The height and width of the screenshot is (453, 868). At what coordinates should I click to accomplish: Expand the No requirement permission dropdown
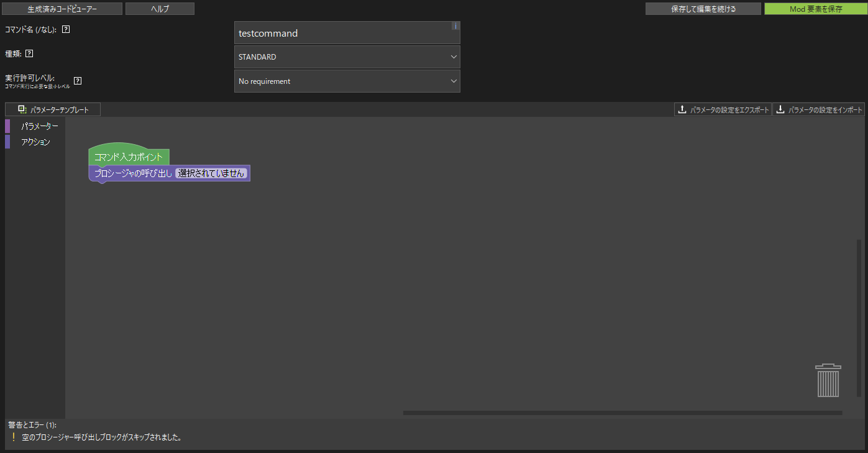[347, 81]
